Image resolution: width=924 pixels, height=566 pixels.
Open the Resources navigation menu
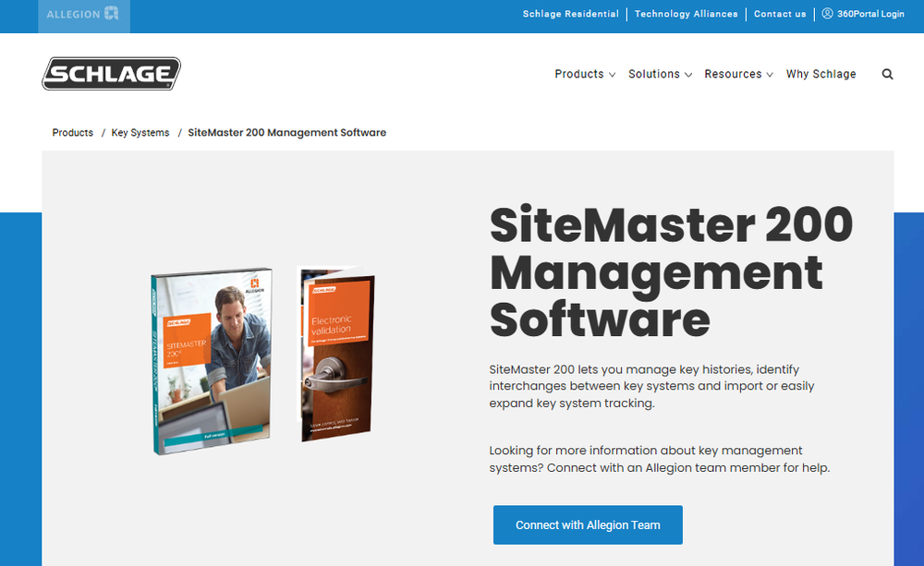tap(733, 74)
